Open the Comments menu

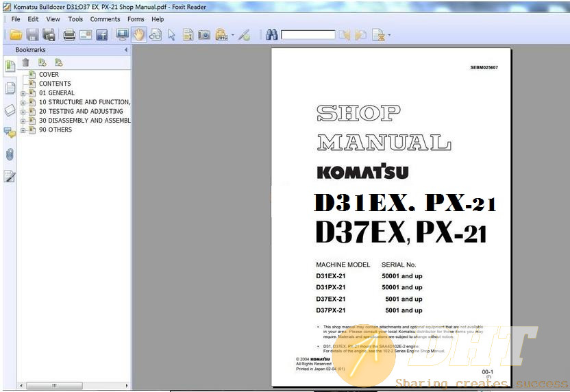point(105,19)
